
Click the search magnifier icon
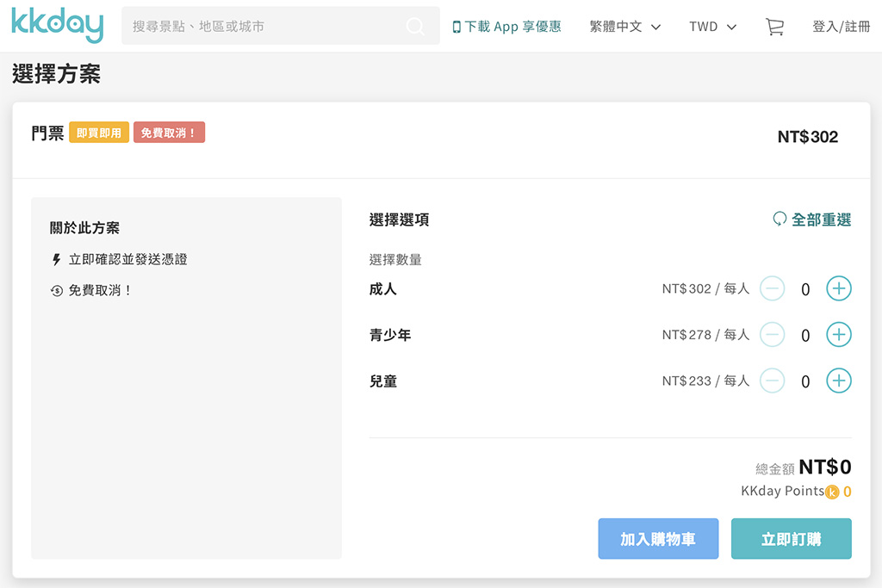[x=415, y=26]
